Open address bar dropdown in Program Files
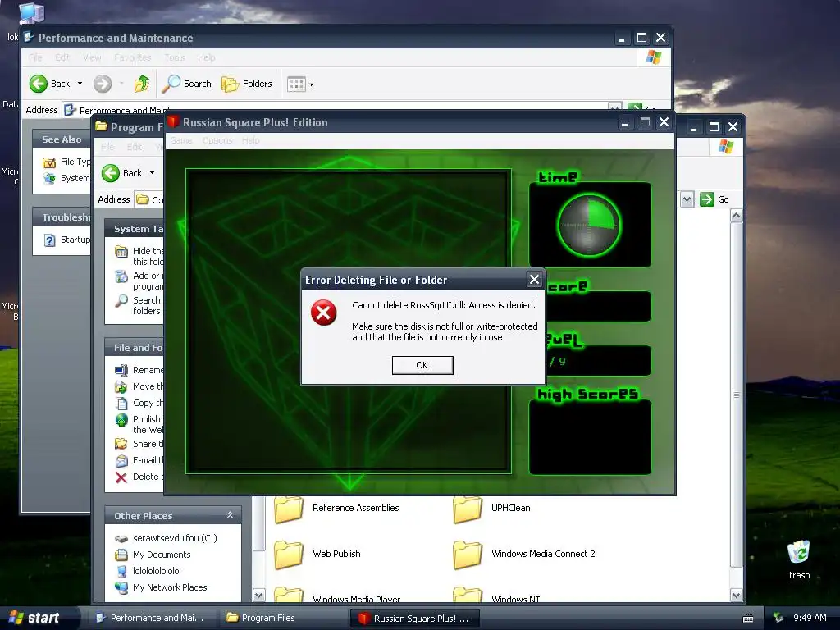Viewport: 840px width, 630px height. point(687,199)
